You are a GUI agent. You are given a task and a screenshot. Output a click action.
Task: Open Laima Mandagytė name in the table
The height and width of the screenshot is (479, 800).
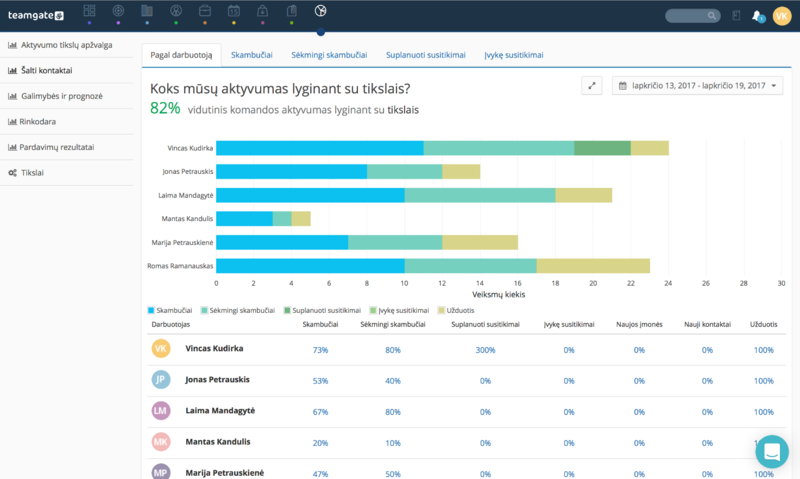pyautogui.click(x=220, y=411)
